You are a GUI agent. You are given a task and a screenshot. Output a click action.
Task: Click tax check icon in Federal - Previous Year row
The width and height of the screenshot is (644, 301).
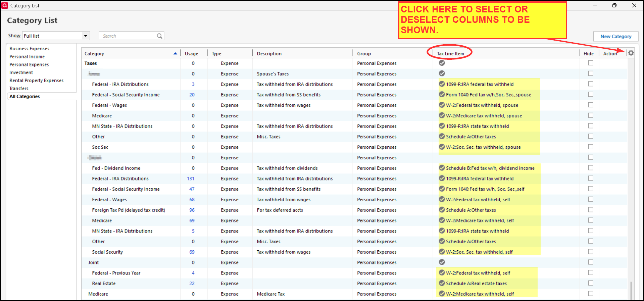(442, 273)
